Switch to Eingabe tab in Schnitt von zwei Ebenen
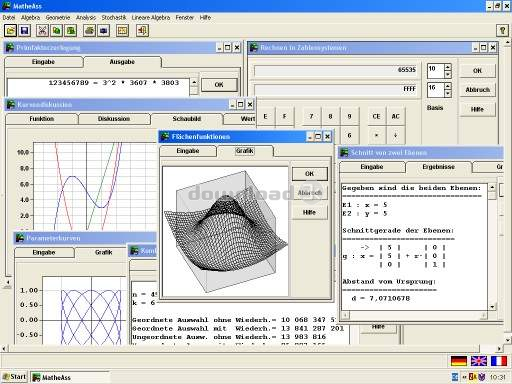 (372, 167)
